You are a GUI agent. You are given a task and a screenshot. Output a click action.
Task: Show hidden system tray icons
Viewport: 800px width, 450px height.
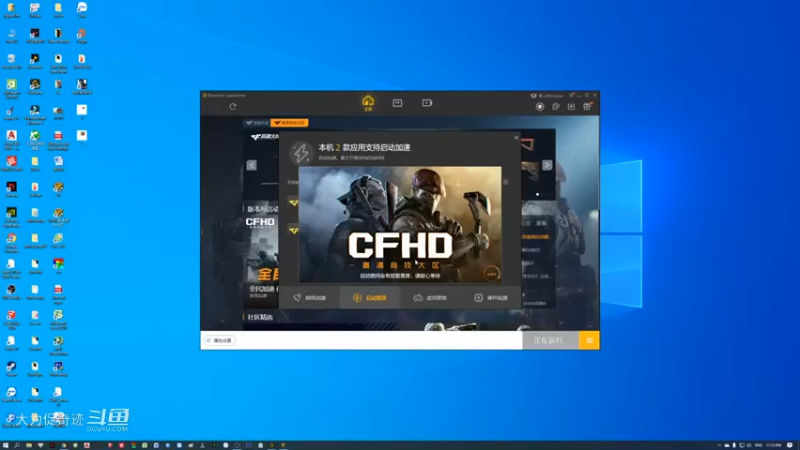click(719, 445)
